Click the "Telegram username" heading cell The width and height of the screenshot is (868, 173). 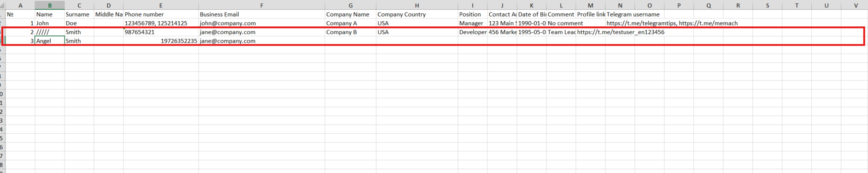(x=620, y=14)
